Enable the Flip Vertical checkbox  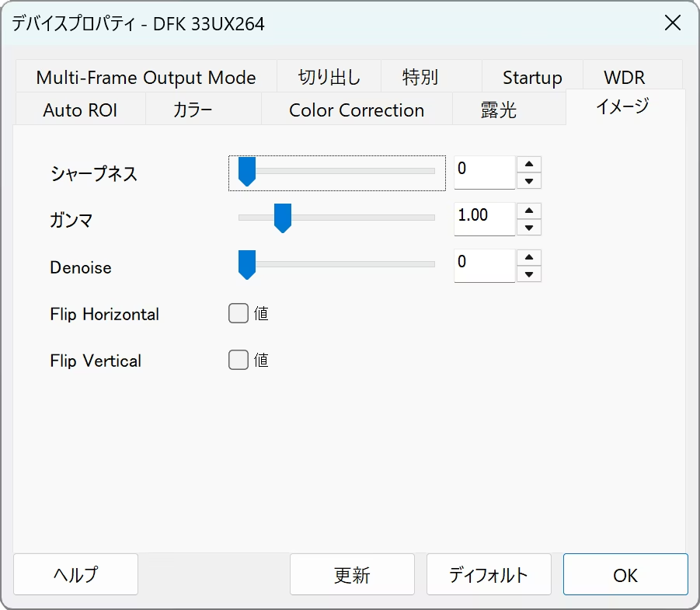coord(239,361)
